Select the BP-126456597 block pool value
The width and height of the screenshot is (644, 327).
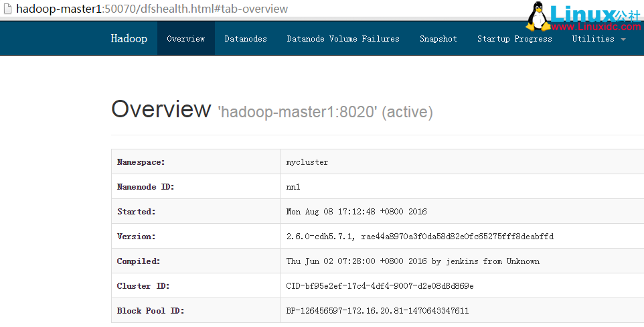point(378,310)
